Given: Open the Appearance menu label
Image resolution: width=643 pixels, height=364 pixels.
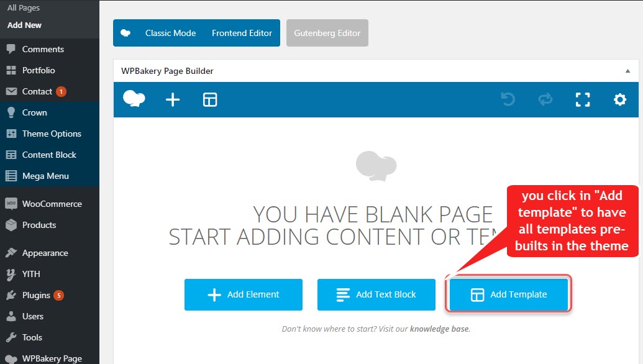Looking at the screenshot, I should (x=45, y=253).
